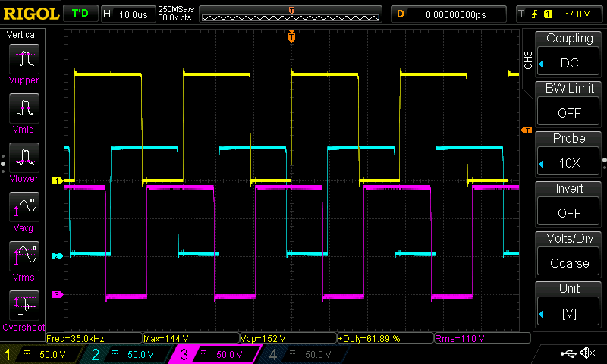Click the yellow channel 1 ground marker
This screenshot has width=607, height=364.
[56, 181]
